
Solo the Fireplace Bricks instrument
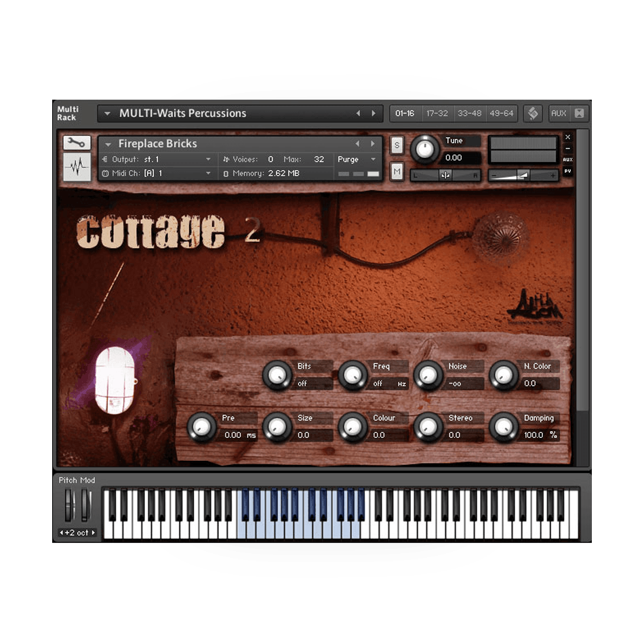(x=397, y=144)
